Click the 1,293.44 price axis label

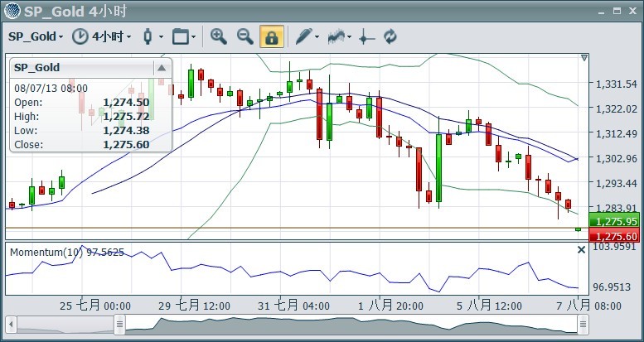click(x=617, y=183)
